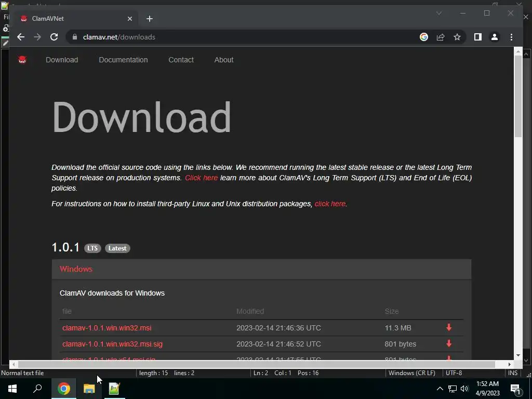Click '2023-02-14 21:46:36 UTC' date cell
Image resolution: width=532 pixels, height=399 pixels.
(278, 328)
